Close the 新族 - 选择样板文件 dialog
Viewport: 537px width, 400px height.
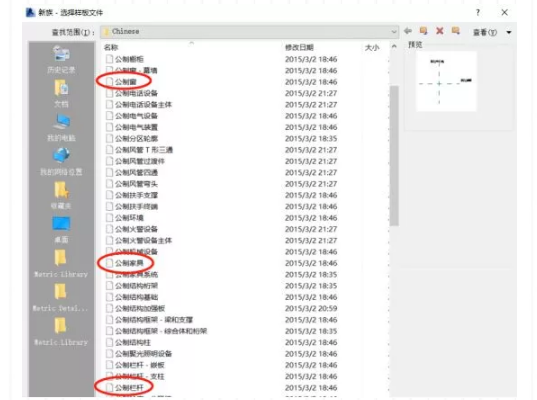coord(504,13)
